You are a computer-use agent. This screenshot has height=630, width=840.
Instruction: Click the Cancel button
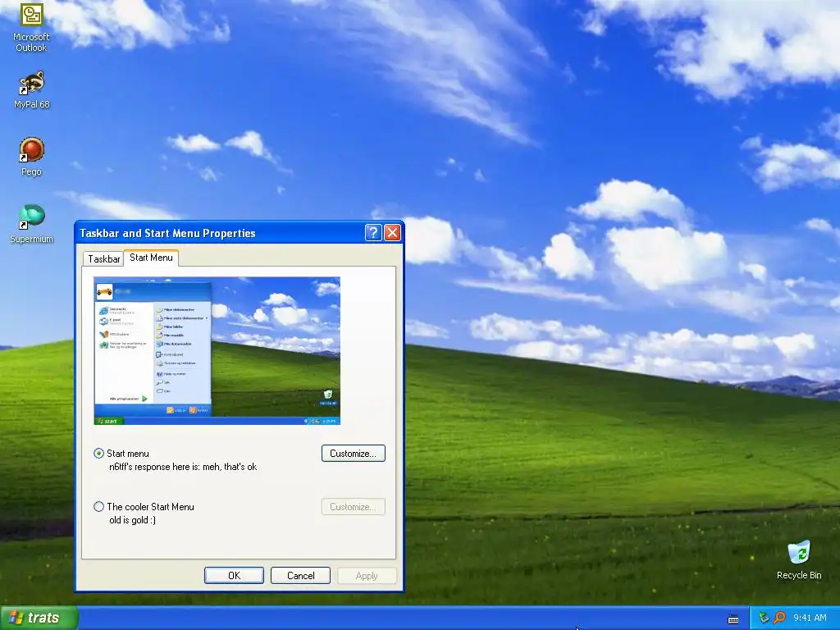pyautogui.click(x=300, y=575)
